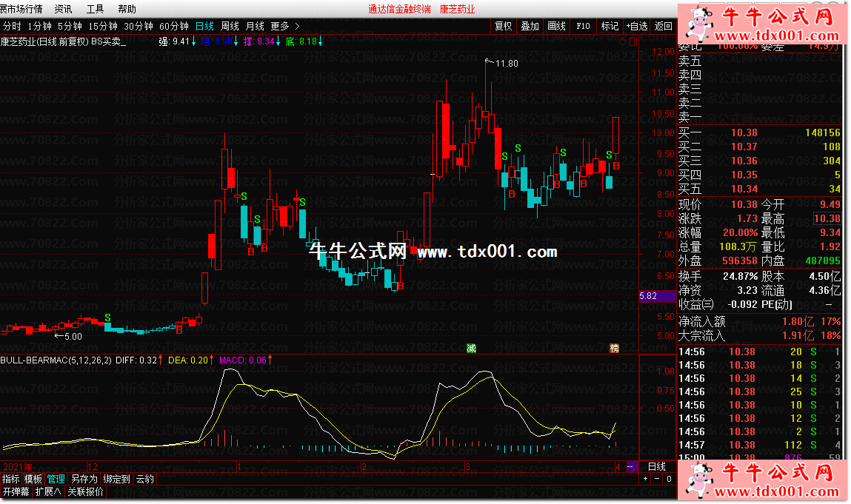Open F10 company info
The width and height of the screenshot is (851, 504).
click(583, 26)
